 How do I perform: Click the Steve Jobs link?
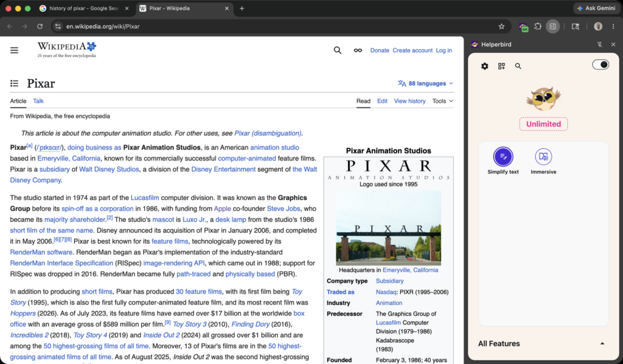tap(284, 209)
